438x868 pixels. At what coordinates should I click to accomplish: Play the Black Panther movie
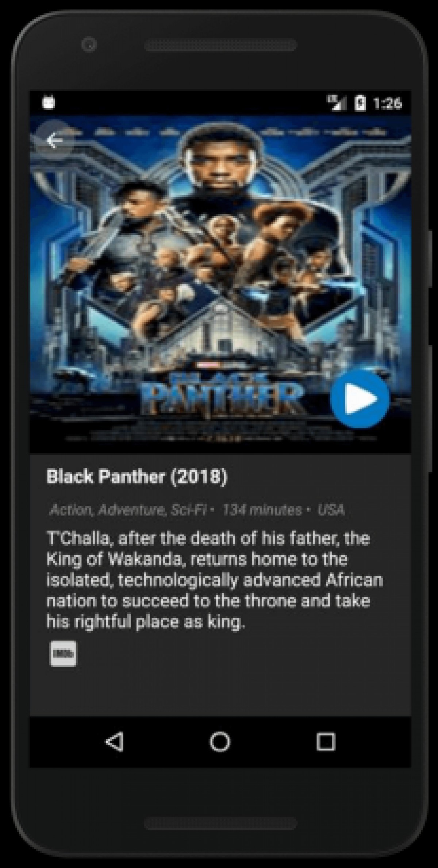click(360, 399)
